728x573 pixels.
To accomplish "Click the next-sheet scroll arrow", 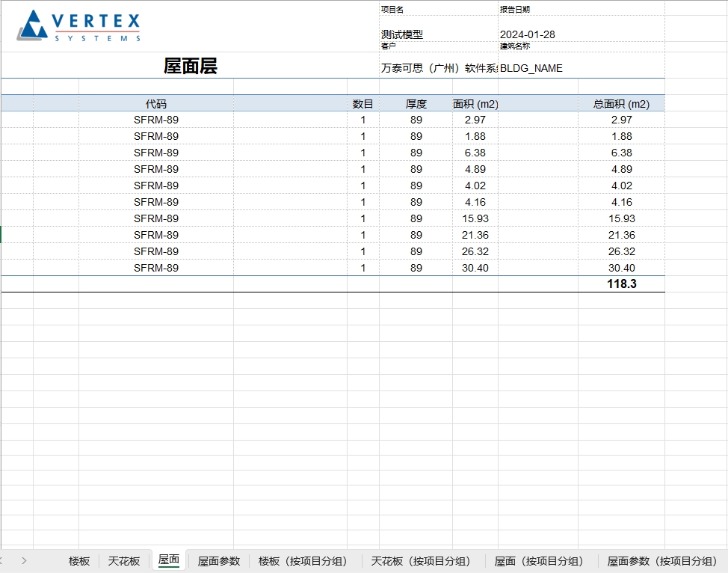I will [24, 561].
